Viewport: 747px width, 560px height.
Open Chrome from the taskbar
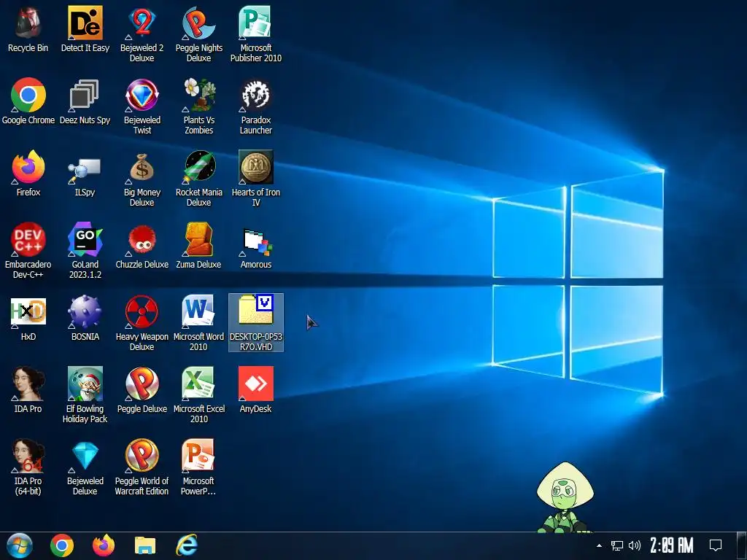click(x=62, y=545)
